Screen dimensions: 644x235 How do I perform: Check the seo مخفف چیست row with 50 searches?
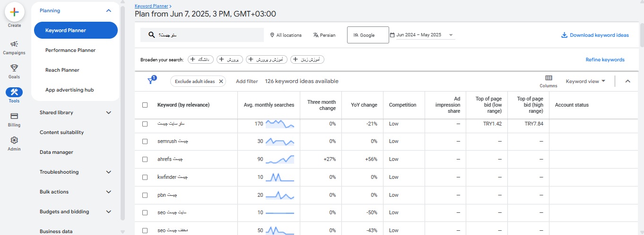point(145,230)
